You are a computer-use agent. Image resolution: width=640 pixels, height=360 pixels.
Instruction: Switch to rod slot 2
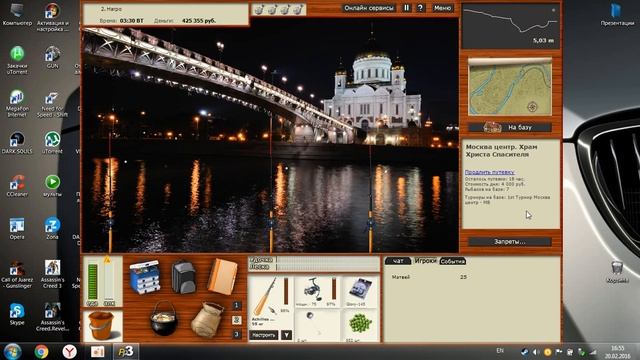click(236, 320)
